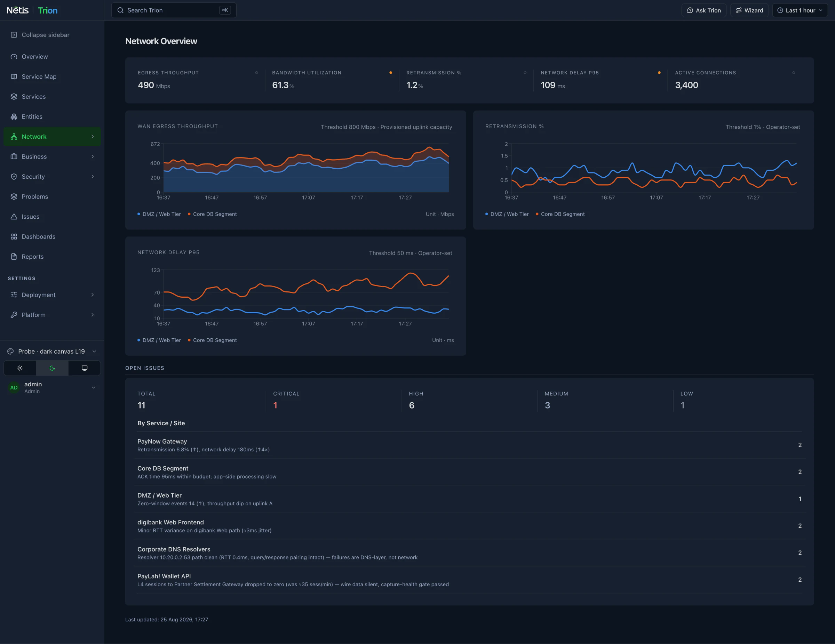Switch to light theme sun toggle
835x644 pixels.
coord(20,368)
